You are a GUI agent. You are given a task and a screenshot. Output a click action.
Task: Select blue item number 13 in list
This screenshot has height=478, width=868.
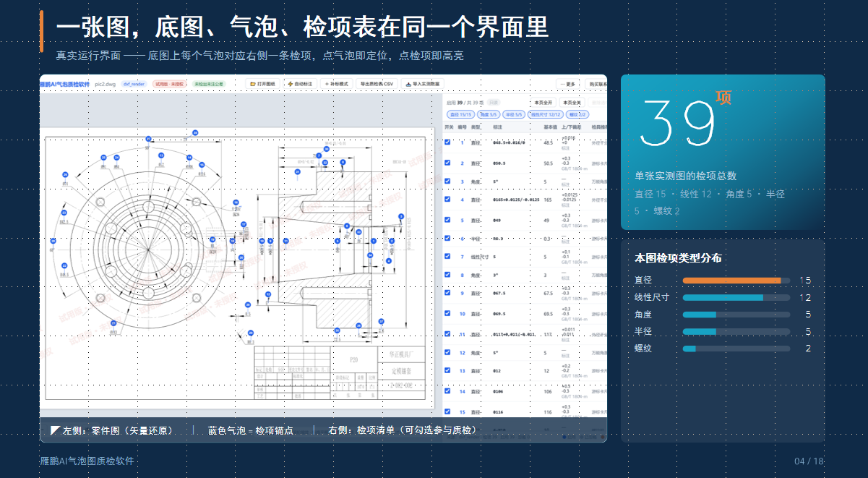(463, 371)
